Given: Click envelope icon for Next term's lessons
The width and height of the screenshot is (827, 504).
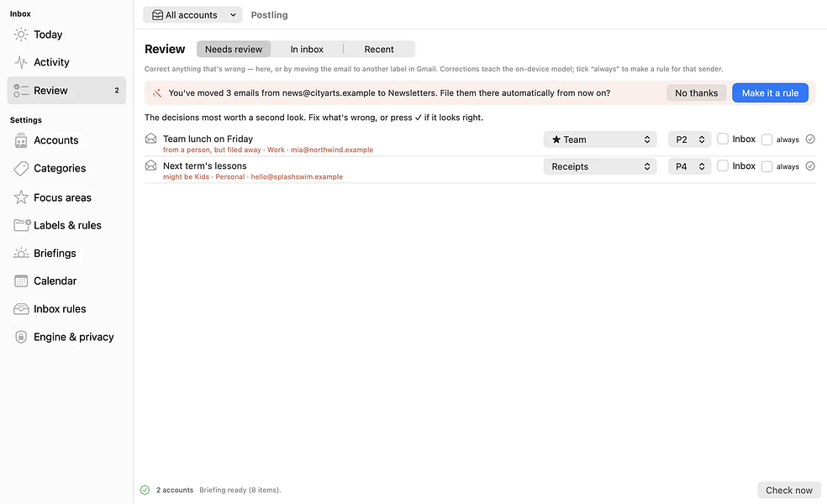Looking at the screenshot, I should click(150, 165).
